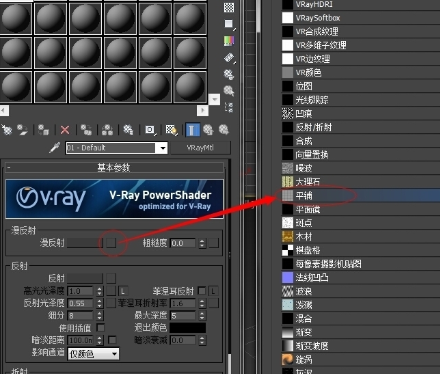Click the 漫反射 map slot button
The image size is (440, 374).
coord(111,243)
